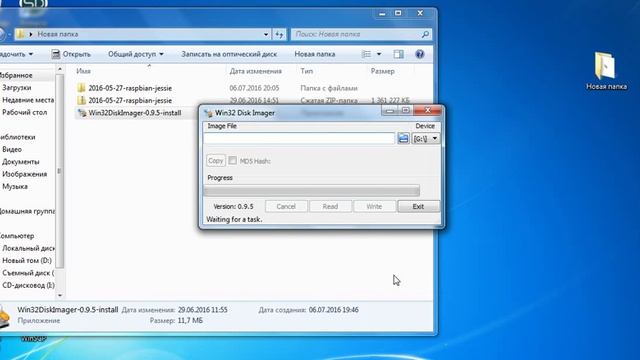Select Видео library

tap(12, 149)
